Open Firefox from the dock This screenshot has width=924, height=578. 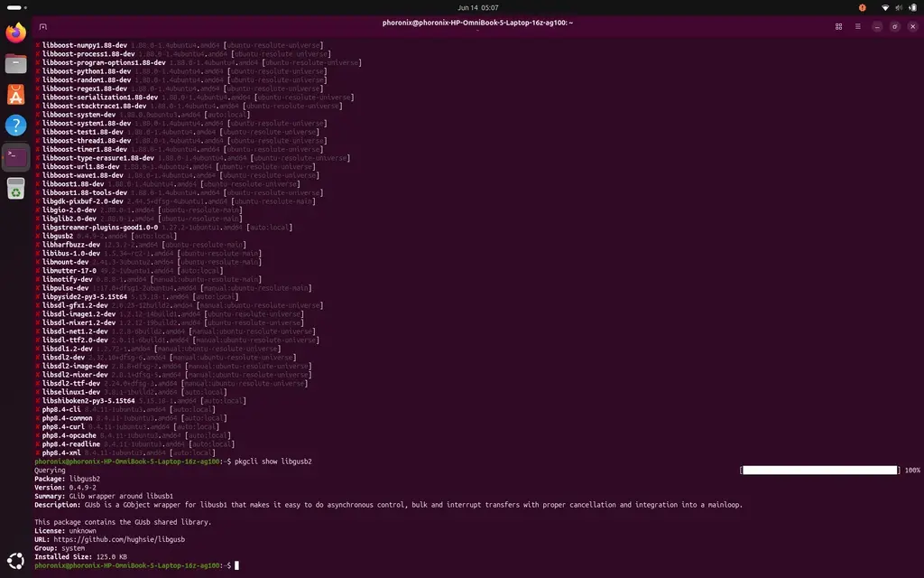pos(16,32)
